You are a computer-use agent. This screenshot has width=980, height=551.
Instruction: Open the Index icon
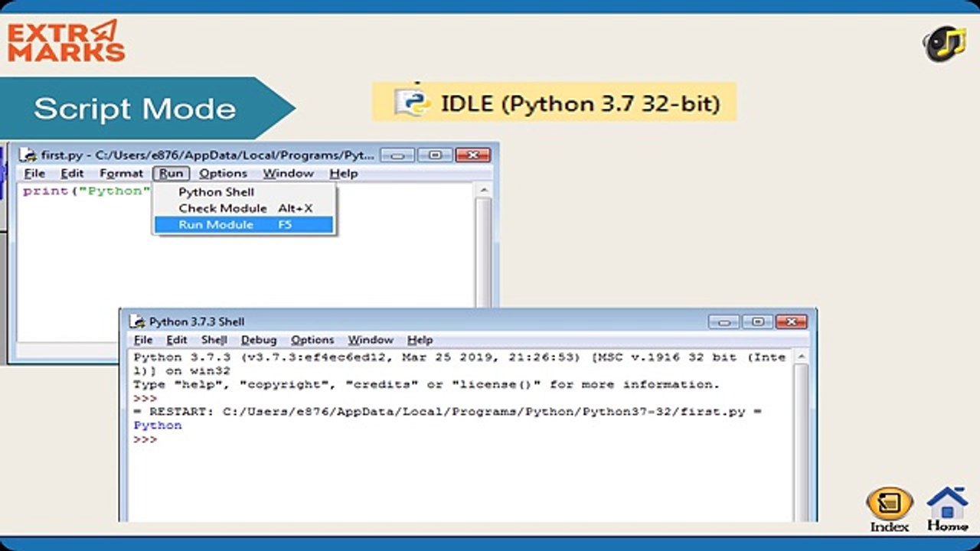[x=890, y=509]
